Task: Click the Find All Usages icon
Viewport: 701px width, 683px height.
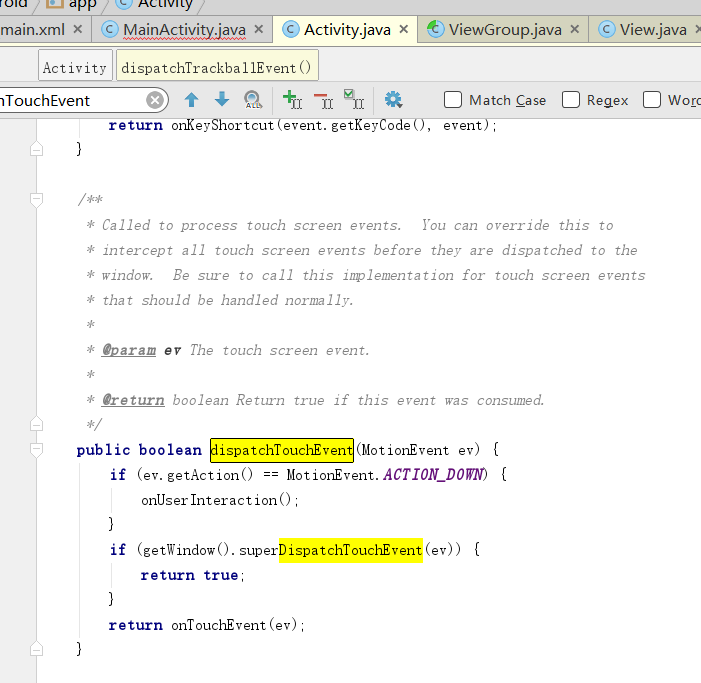Action: point(253,100)
